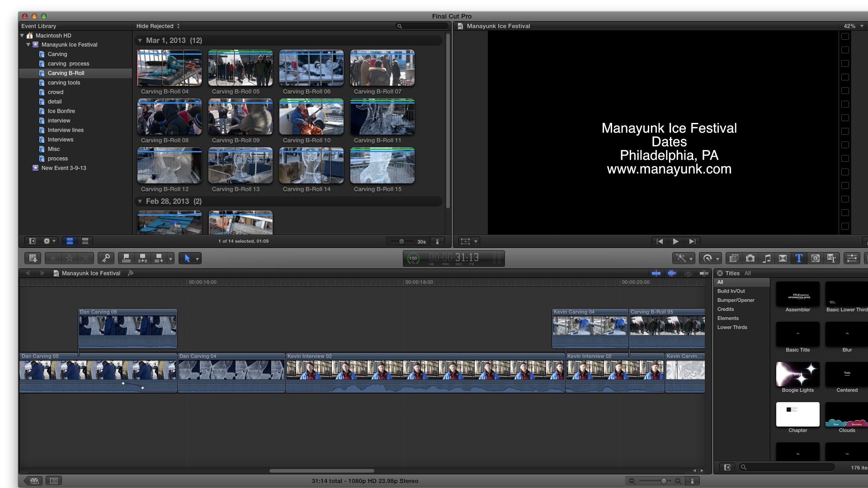This screenshot has height=488, width=868.
Task: Show the Photos browser with the camera icon
Action: click(x=750, y=258)
